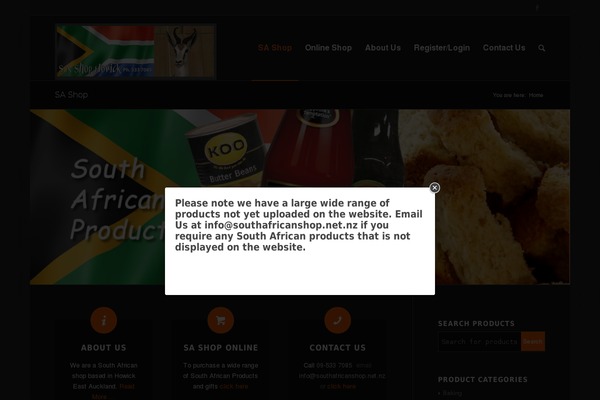The image size is (600, 400).
Task: Click the orange Search button
Action: (533, 341)
